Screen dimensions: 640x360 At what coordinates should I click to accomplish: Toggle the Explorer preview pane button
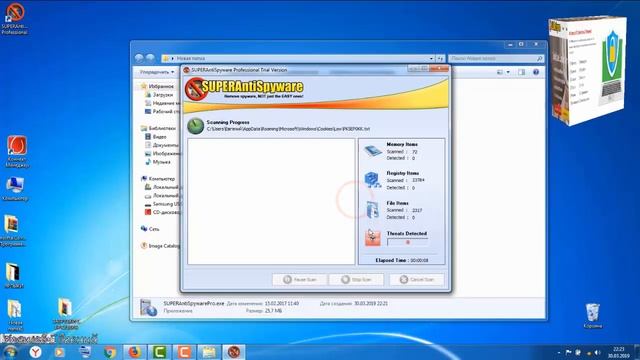522,72
